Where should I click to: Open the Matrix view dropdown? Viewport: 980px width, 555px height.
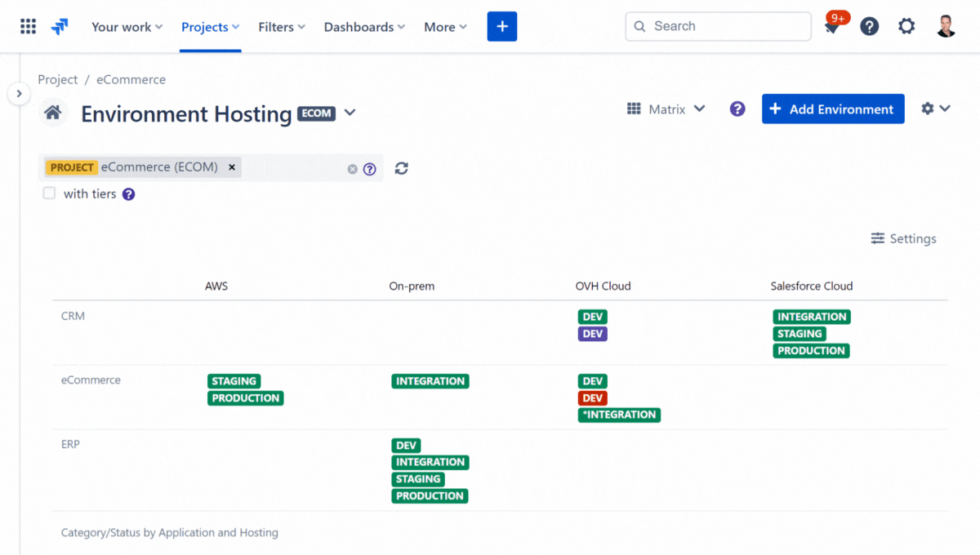pos(666,109)
